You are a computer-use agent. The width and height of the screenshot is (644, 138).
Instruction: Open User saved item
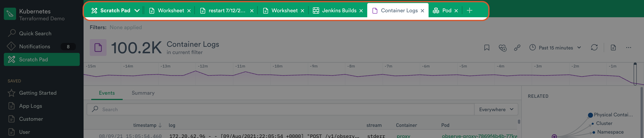tap(42, 132)
